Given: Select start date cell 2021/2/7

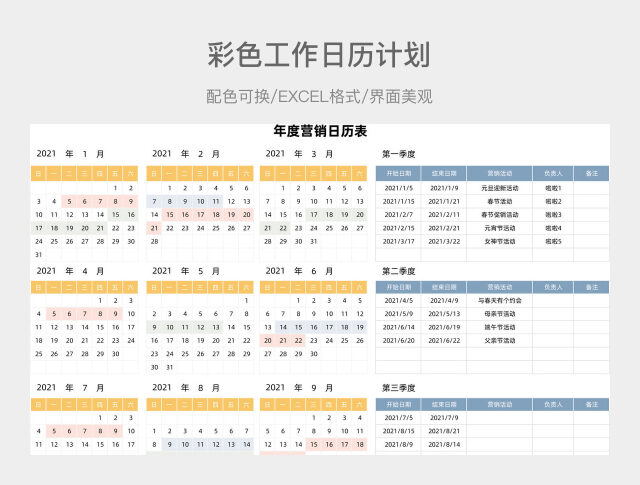Looking at the screenshot, I should [x=398, y=215].
